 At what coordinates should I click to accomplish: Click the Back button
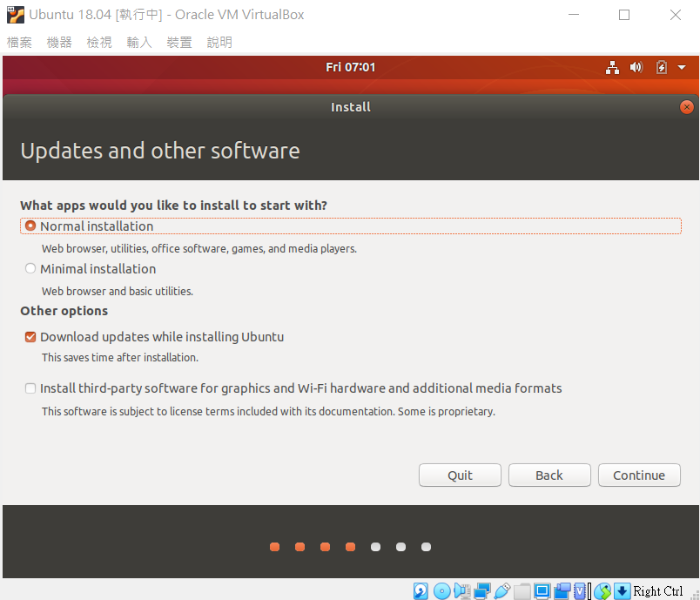[x=549, y=475]
